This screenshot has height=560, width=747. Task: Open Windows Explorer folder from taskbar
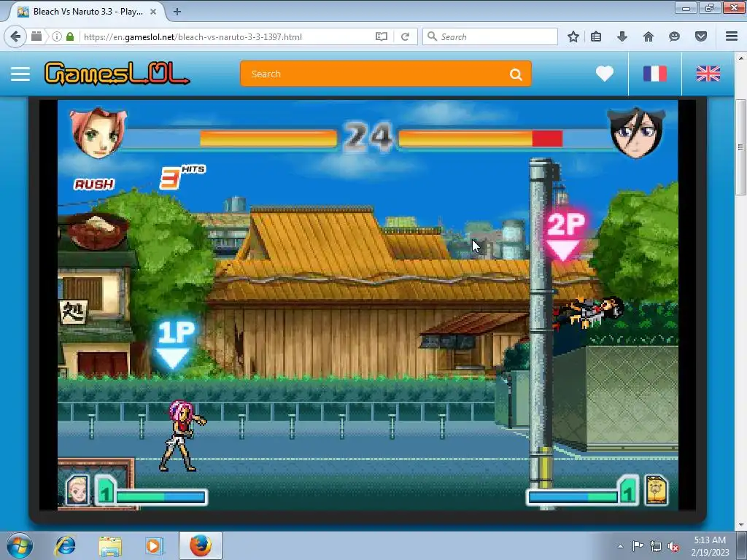110,545
